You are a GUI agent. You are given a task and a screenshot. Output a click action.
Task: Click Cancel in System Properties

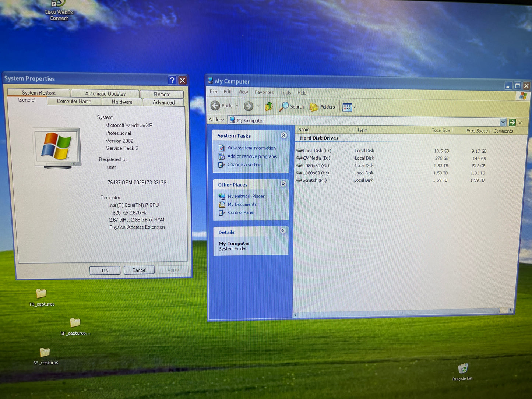pyautogui.click(x=139, y=270)
